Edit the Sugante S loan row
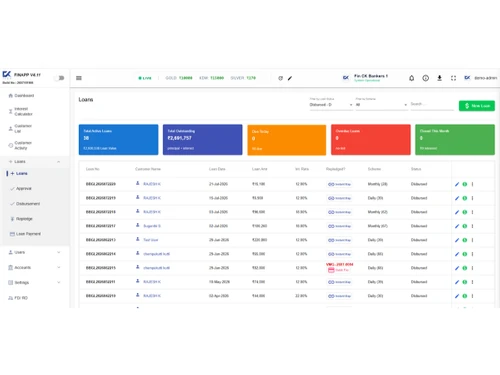This screenshot has height=375, width=500. pos(457,226)
